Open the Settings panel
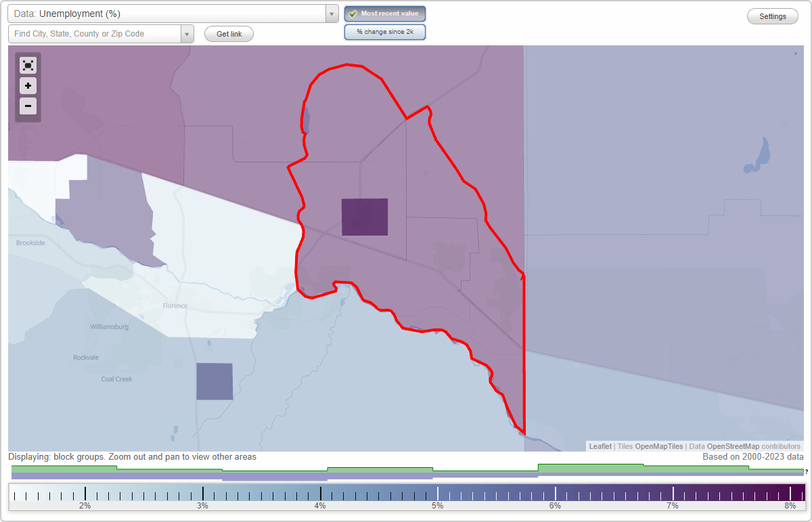 tap(772, 16)
